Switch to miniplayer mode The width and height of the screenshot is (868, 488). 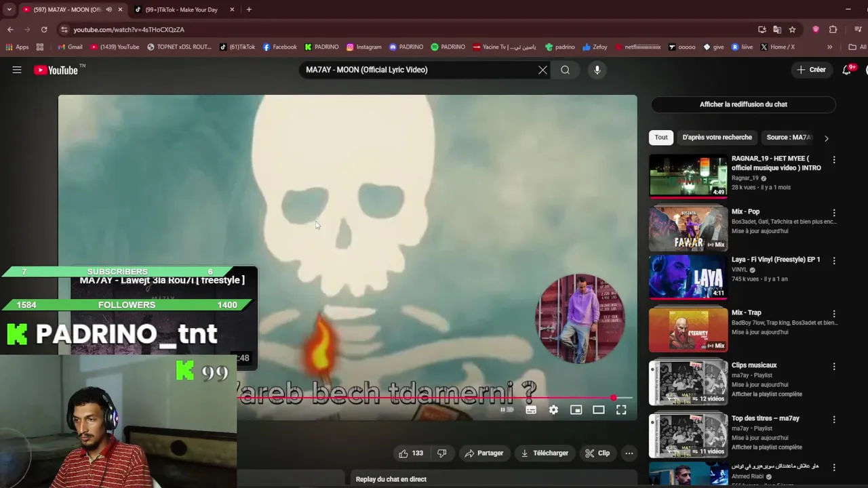(x=576, y=409)
